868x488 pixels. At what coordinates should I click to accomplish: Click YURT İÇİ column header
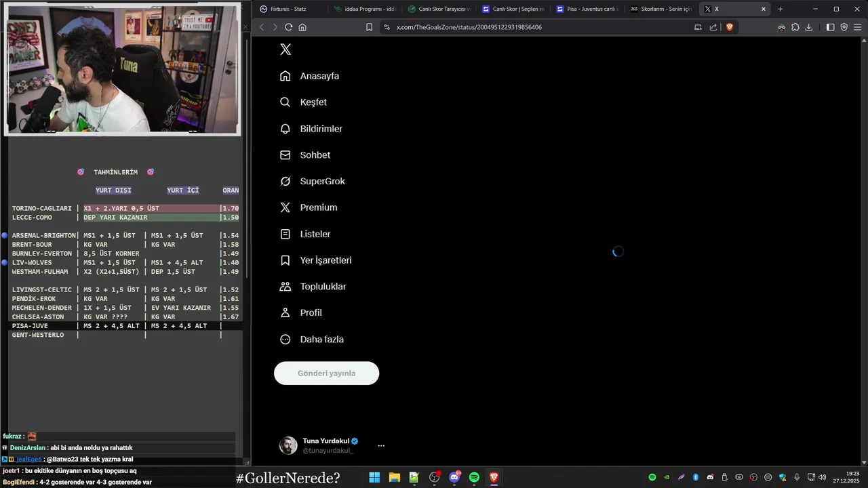click(x=183, y=190)
